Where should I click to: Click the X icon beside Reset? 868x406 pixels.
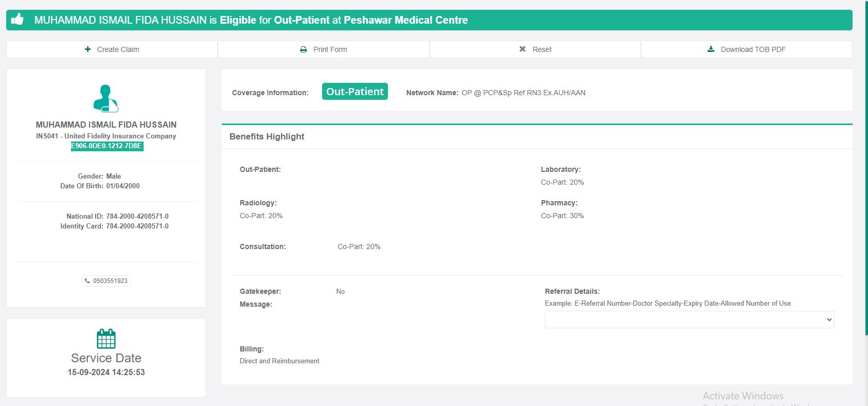tap(522, 49)
